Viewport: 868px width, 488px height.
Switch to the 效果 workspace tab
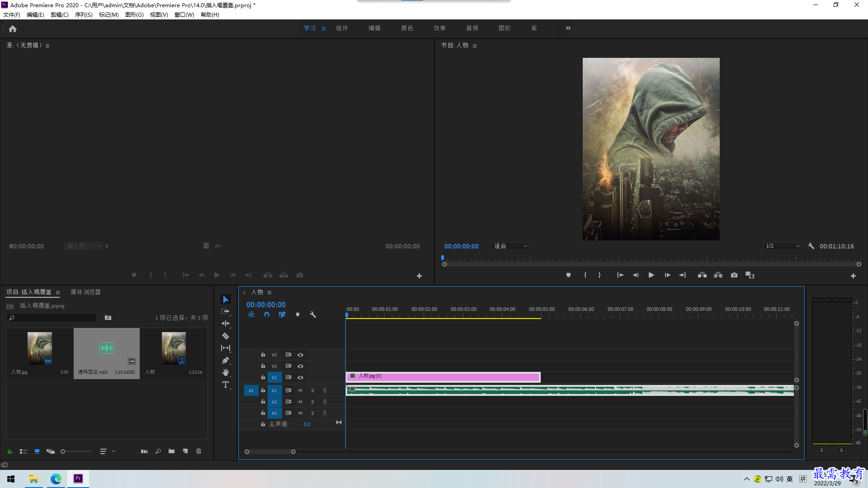pyautogui.click(x=439, y=28)
